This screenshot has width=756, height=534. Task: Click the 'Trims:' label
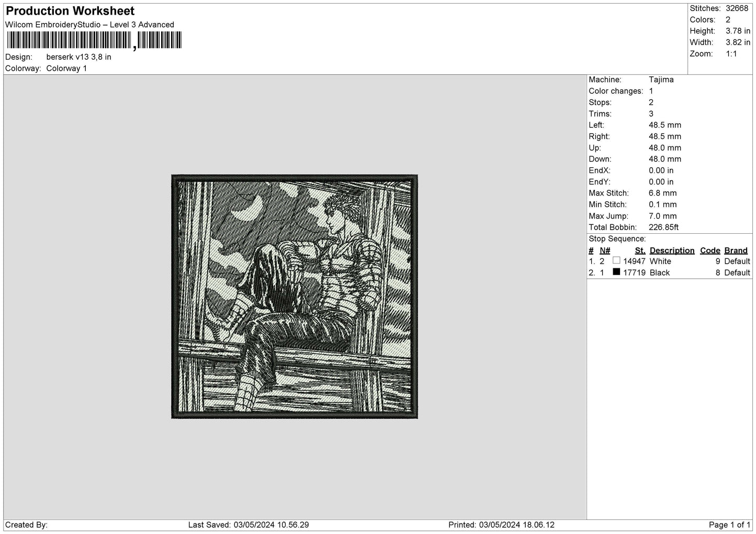point(599,113)
